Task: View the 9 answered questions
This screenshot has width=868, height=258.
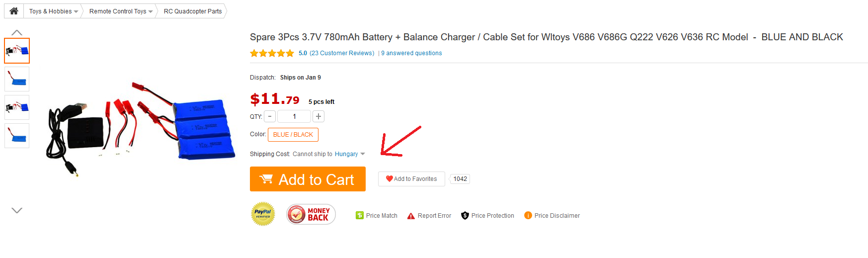Action: coord(411,53)
